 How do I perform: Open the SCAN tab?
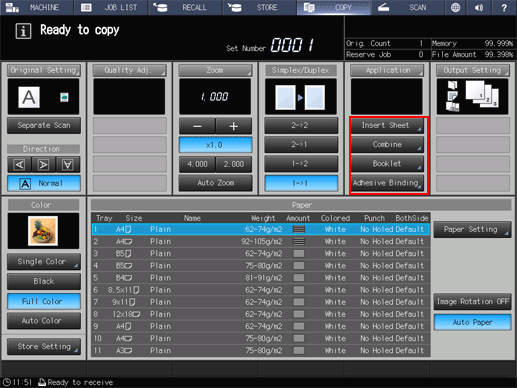pos(407,7)
